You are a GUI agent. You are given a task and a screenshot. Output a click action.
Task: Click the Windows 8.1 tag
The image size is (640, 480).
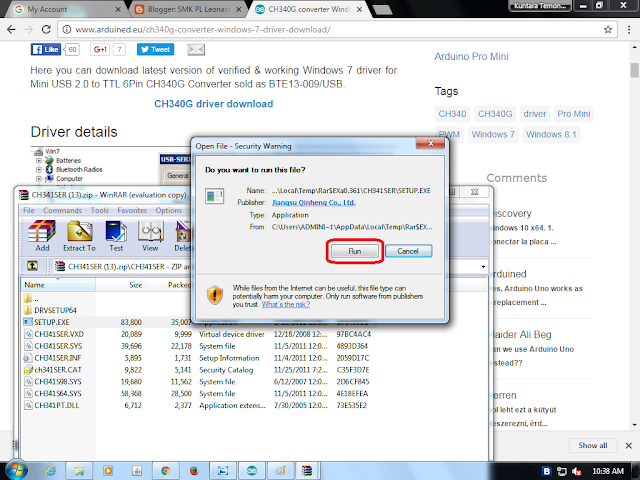pos(551,134)
